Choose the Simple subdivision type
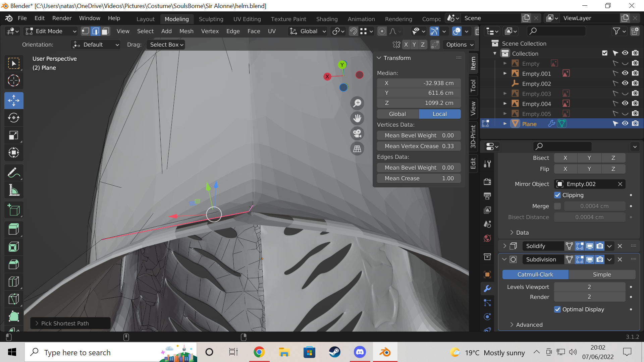 tap(602, 275)
